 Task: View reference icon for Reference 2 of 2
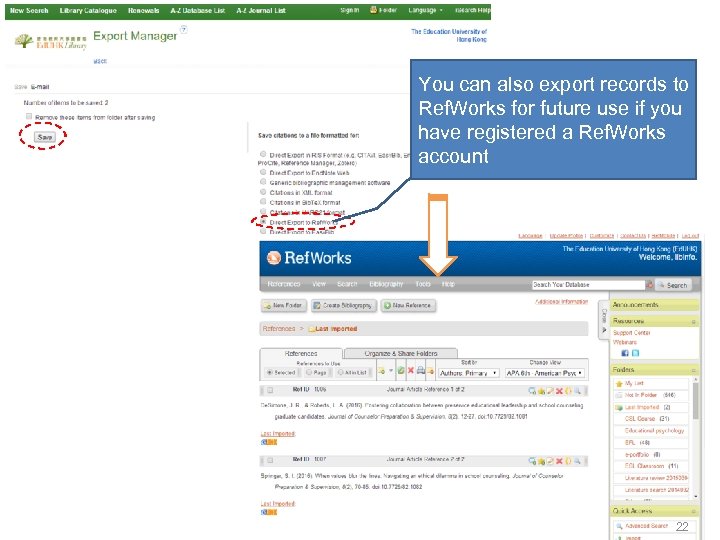(532, 461)
